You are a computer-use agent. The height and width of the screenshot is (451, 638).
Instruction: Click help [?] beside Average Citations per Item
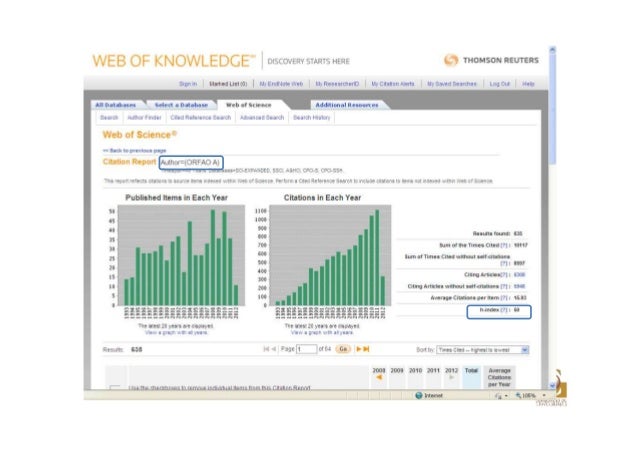504,298
